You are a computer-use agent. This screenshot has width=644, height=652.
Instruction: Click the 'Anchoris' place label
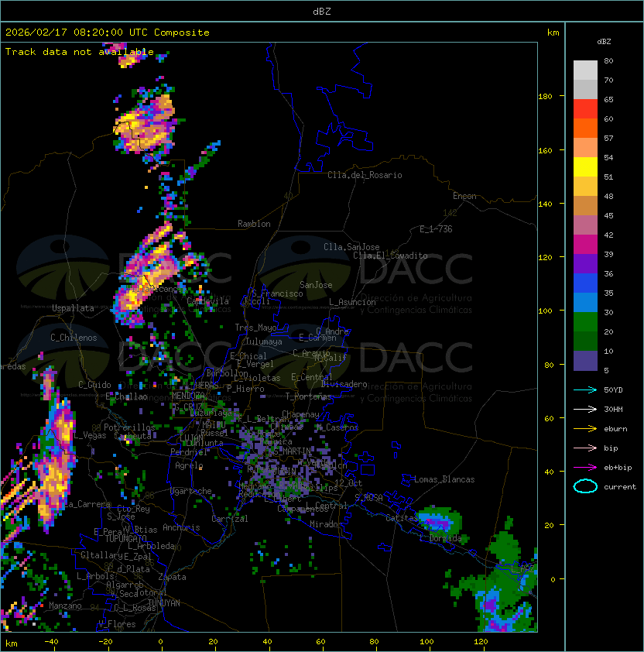[181, 527]
